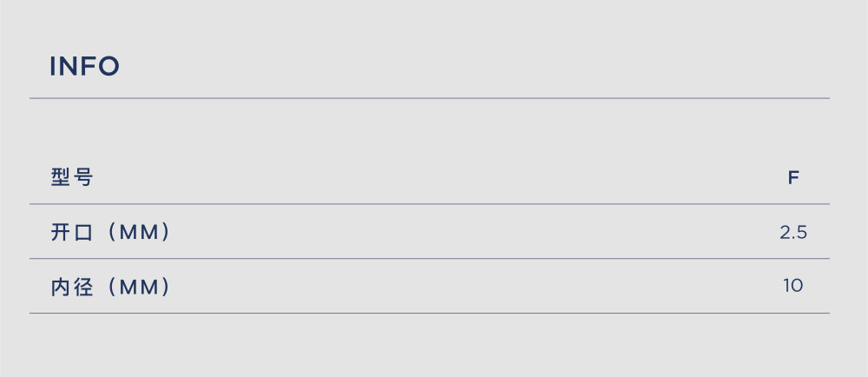Click the bottom divider below 内径 row

pyautogui.click(x=430, y=314)
